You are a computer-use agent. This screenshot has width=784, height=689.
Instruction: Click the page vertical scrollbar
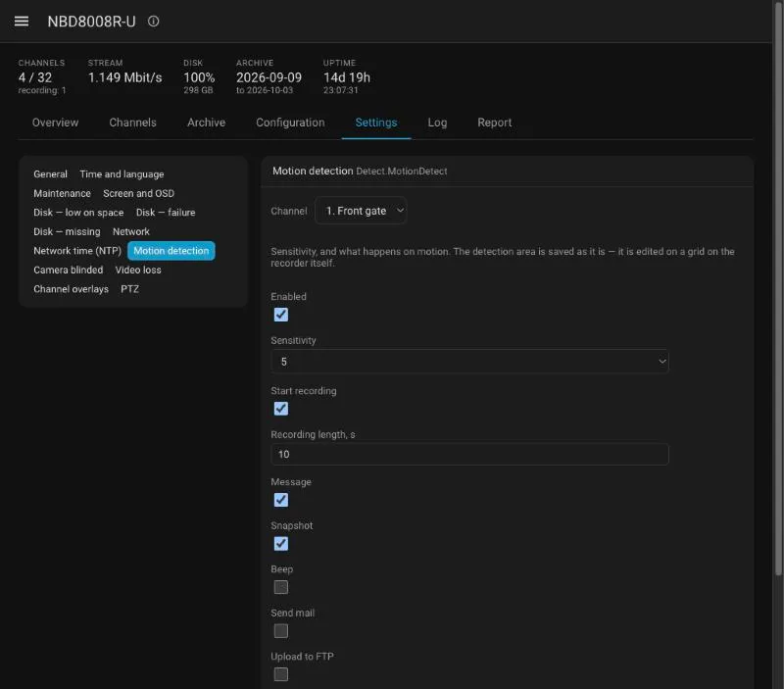pos(778,290)
